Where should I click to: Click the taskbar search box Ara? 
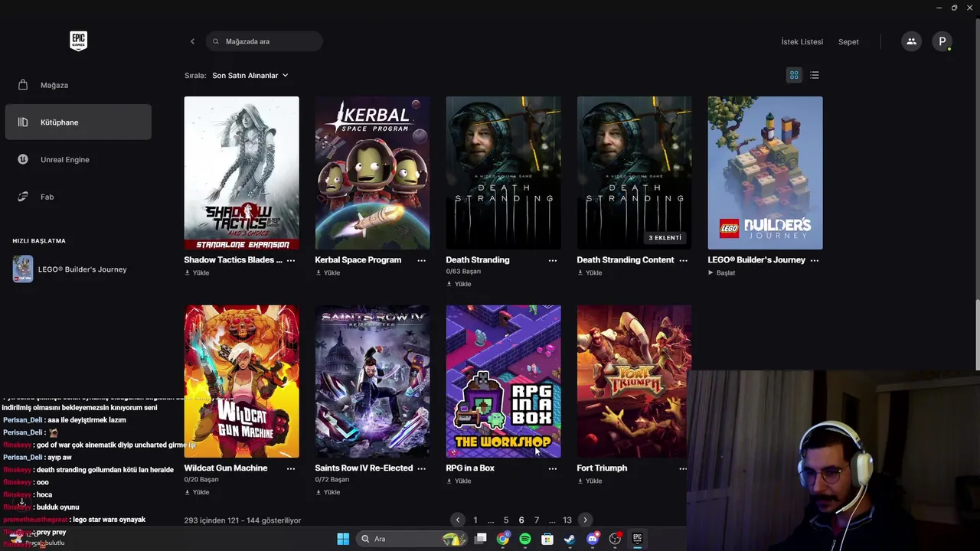click(x=413, y=539)
